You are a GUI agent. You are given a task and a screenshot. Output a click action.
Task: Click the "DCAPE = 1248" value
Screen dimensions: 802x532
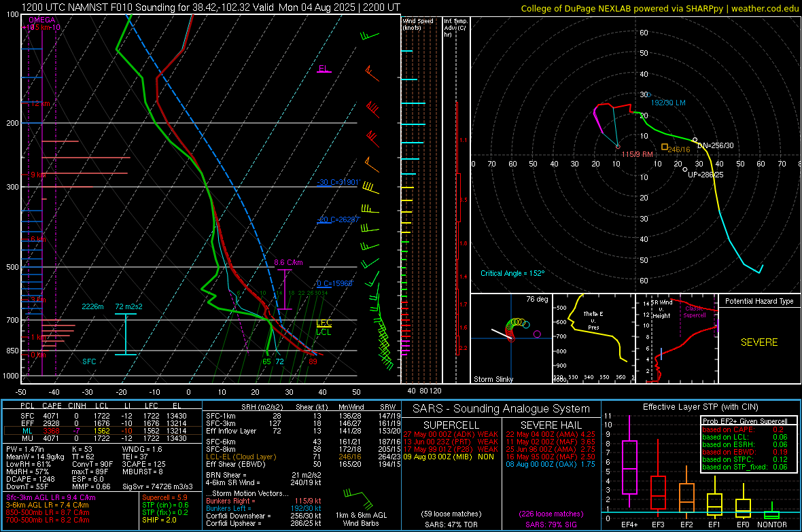tap(31, 479)
